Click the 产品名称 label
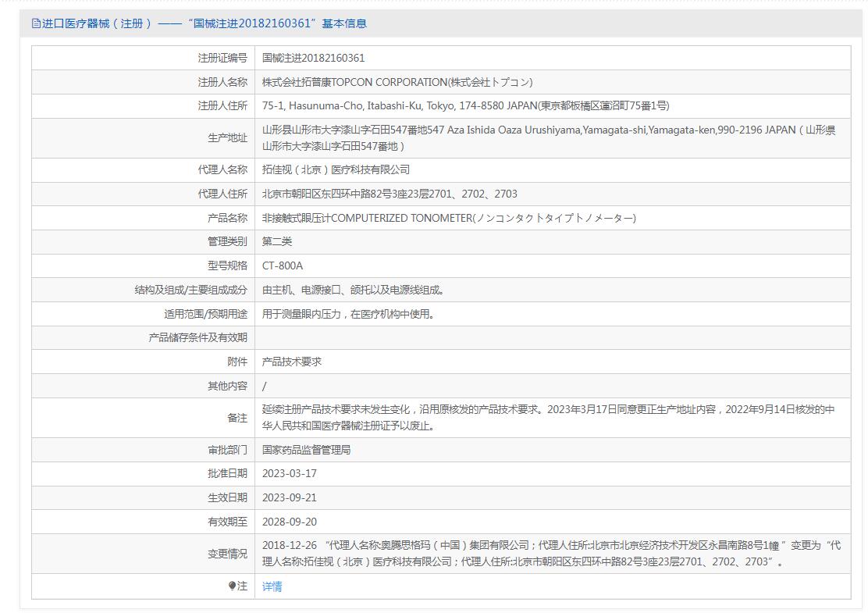Screen dimensions: 868x613 coord(227,218)
